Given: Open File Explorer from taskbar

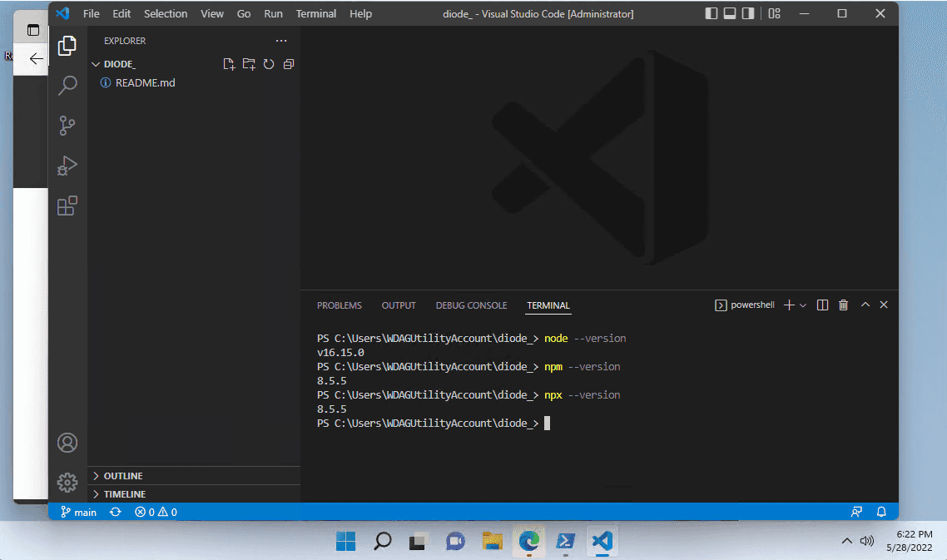Looking at the screenshot, I should point(492,541).
